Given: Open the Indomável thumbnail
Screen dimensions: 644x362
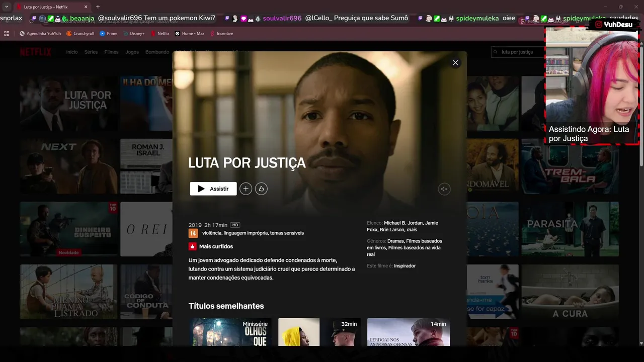Looking at the screenshot, I should click(493, 166).
